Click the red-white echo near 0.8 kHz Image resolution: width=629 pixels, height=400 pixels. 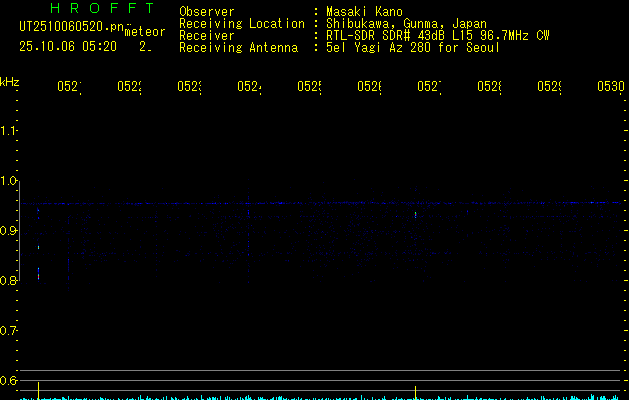39,276
